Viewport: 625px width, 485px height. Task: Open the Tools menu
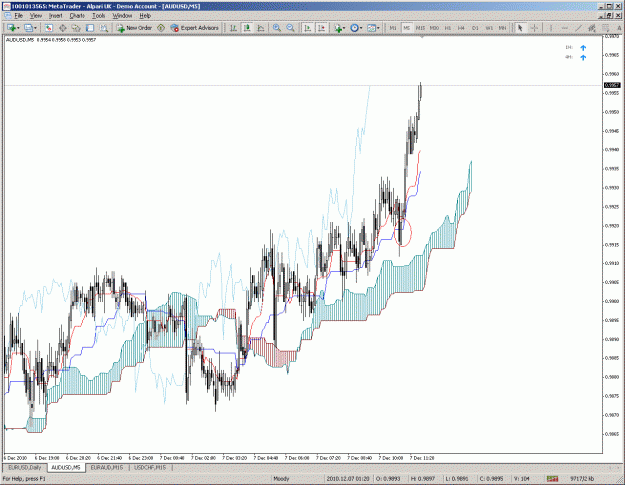click(98, 16)
